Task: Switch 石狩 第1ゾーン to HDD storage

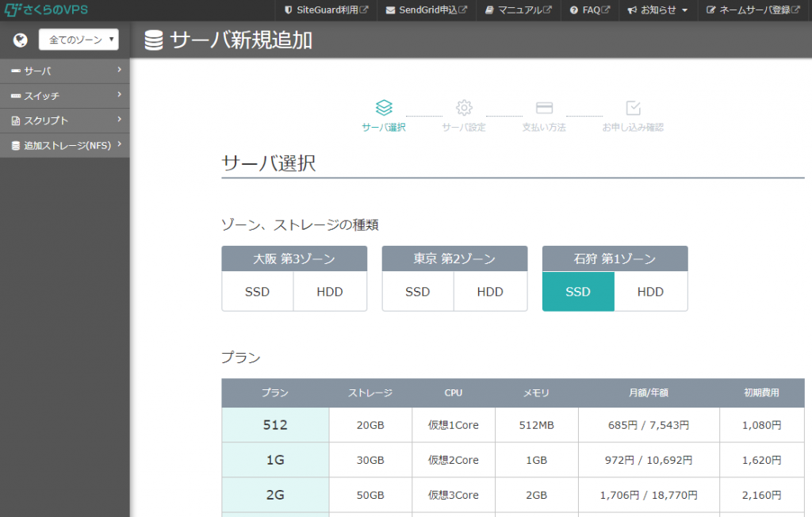Action: 650,291
